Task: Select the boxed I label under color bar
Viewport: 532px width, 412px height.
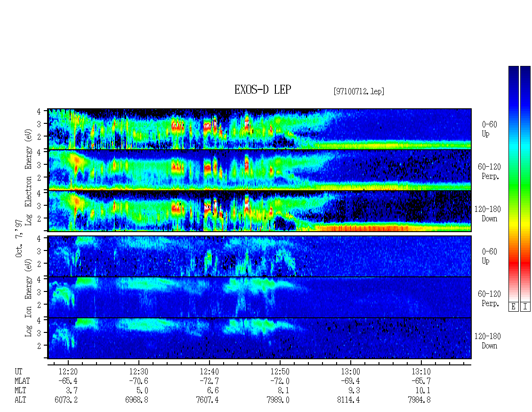Action: [525, 307]
